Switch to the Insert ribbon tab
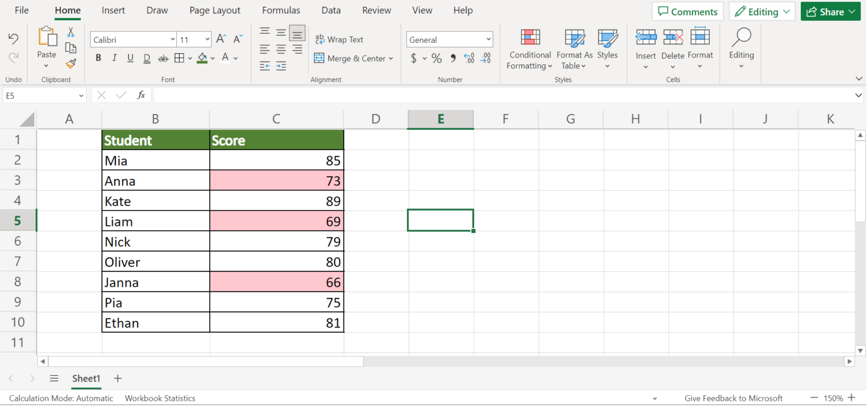The height and width of the screenshot is (407, 868). pos(113,10)
